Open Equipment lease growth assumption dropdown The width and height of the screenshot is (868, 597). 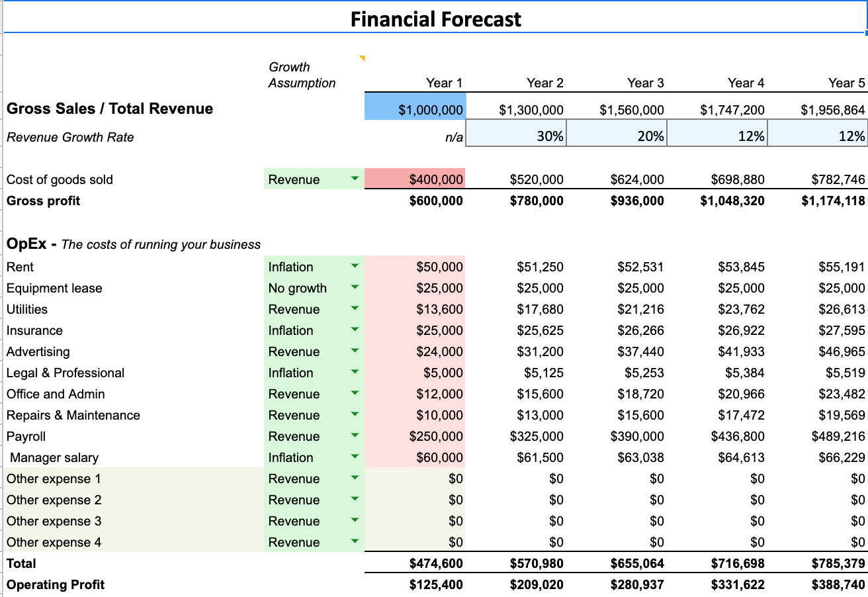(x=355, y=287)
